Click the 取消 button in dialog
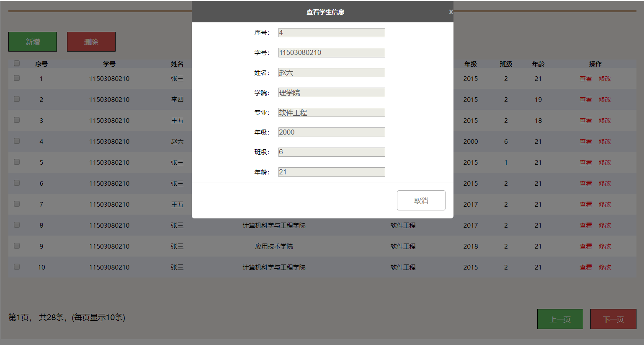Image resolution: width=644 pixels, height=345 pixels. tap(421, 200)
